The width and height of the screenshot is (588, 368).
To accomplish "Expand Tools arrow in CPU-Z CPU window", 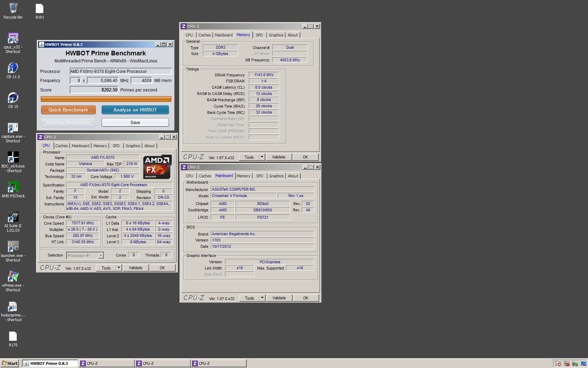I will tap(119, 268).
